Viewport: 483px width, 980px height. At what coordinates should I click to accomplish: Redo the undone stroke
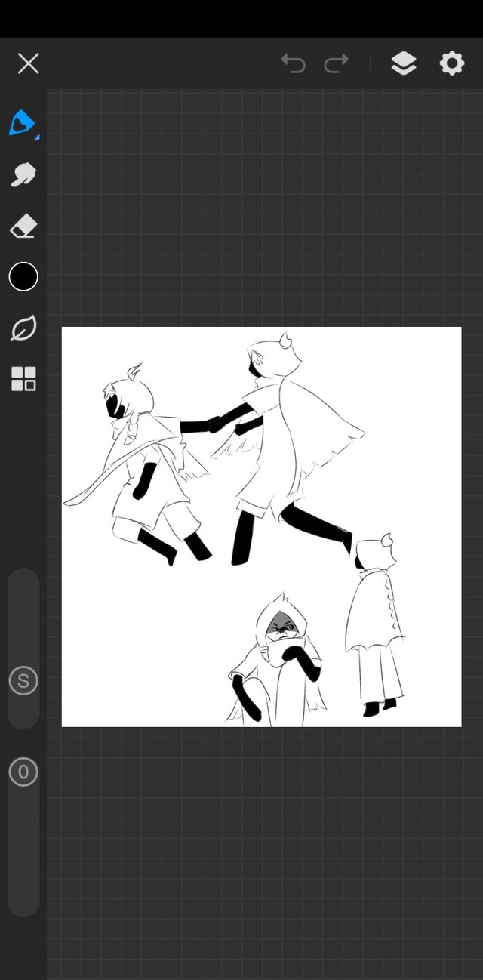337,63
